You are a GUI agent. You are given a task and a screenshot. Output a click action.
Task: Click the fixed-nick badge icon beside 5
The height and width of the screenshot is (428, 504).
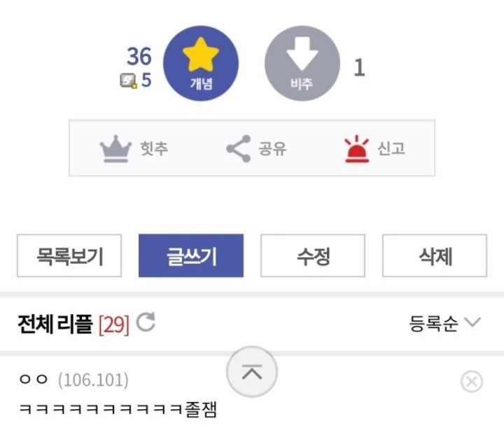pyautogui.click(x=129, y=80)
